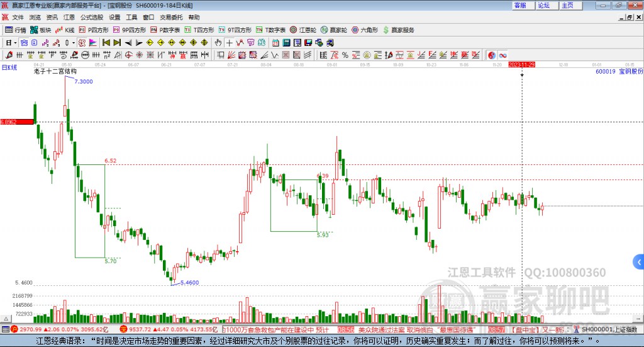Screen dimensions: 644x347
Task: Open the T数字表 tool
Action: click(x=270, y=30)
